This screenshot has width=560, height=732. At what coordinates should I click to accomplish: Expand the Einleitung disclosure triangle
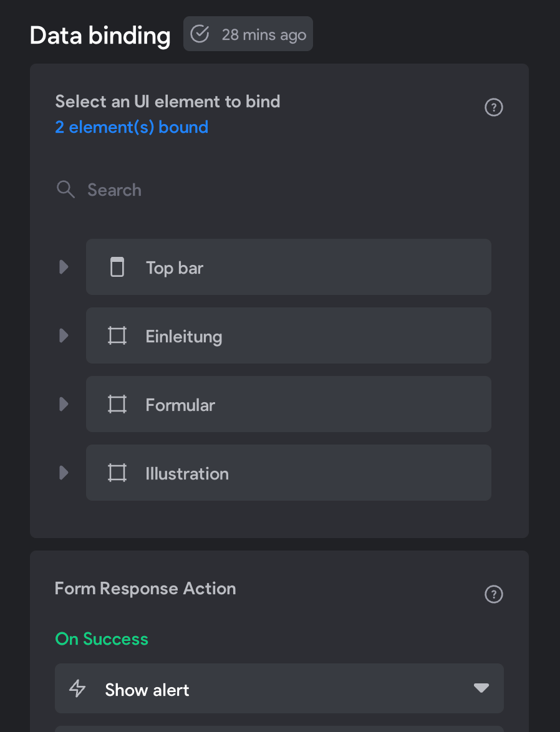64,335
